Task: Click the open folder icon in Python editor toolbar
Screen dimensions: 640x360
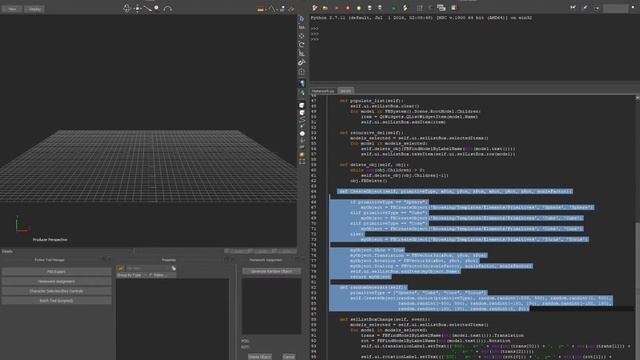Action: pos(325,8)
